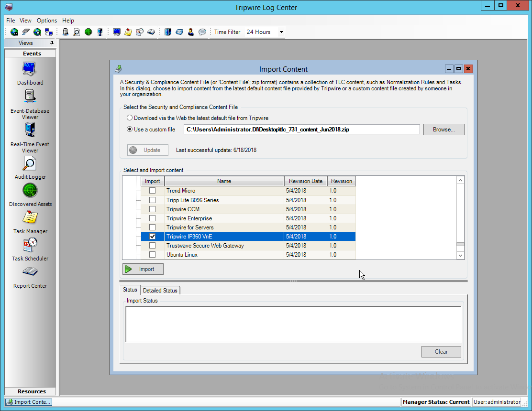
Task: Click the Clear button in Import Status
Action: point(441,352)
